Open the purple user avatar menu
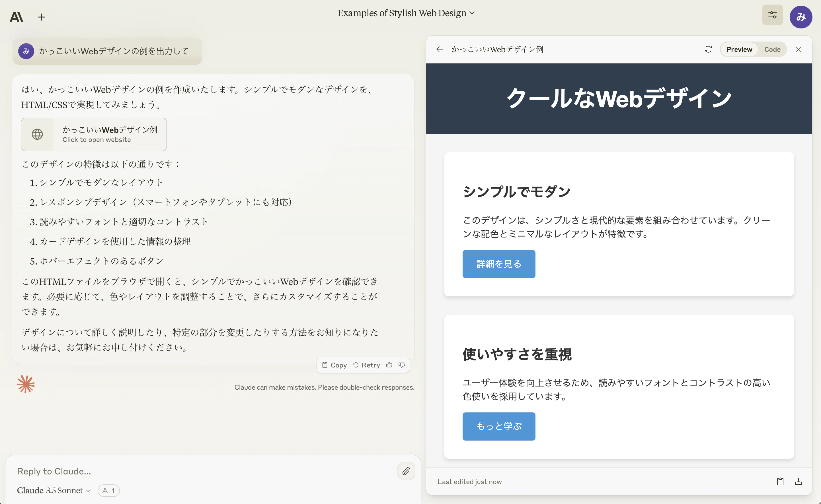The image size is (821, 504). coord(801,17)
